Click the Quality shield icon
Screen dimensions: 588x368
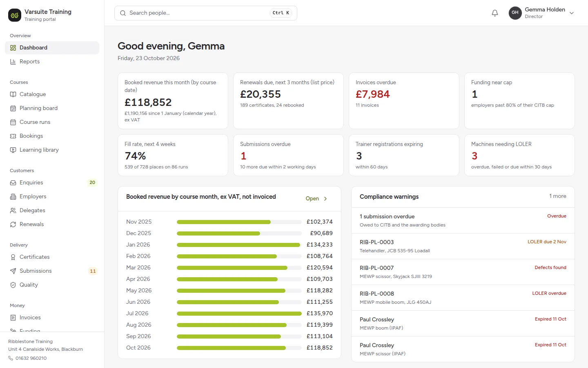13,285
